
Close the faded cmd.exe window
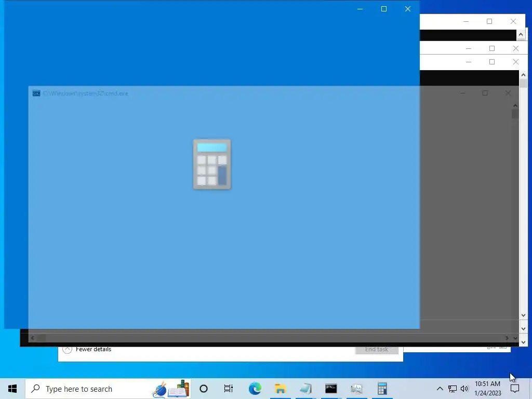click(508, 93)
